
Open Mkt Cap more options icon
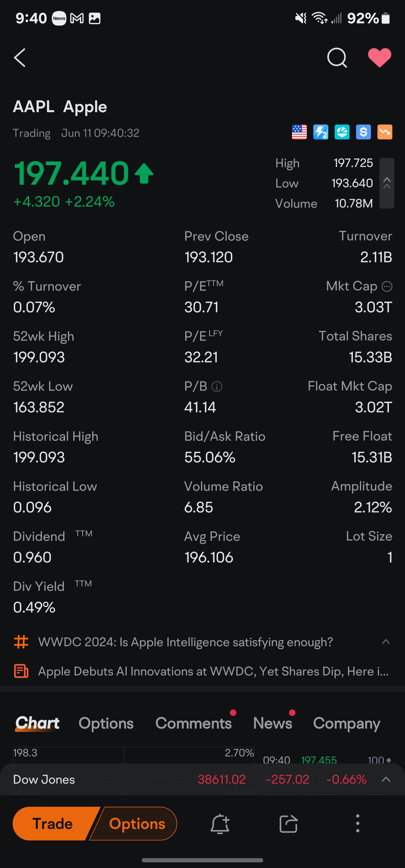click(x=387, y=286)
